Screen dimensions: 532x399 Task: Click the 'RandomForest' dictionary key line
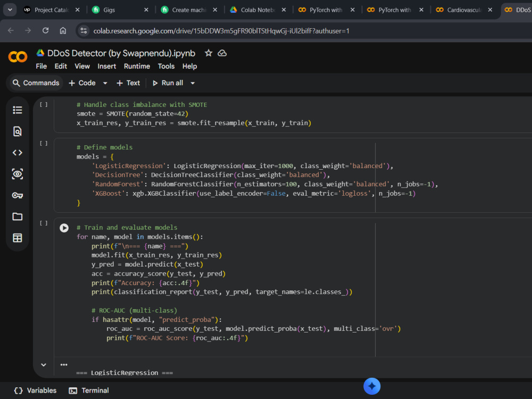[264, 184]
